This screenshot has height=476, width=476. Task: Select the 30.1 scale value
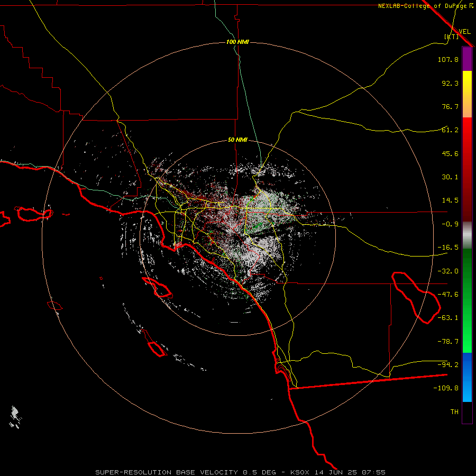point(450,177)
